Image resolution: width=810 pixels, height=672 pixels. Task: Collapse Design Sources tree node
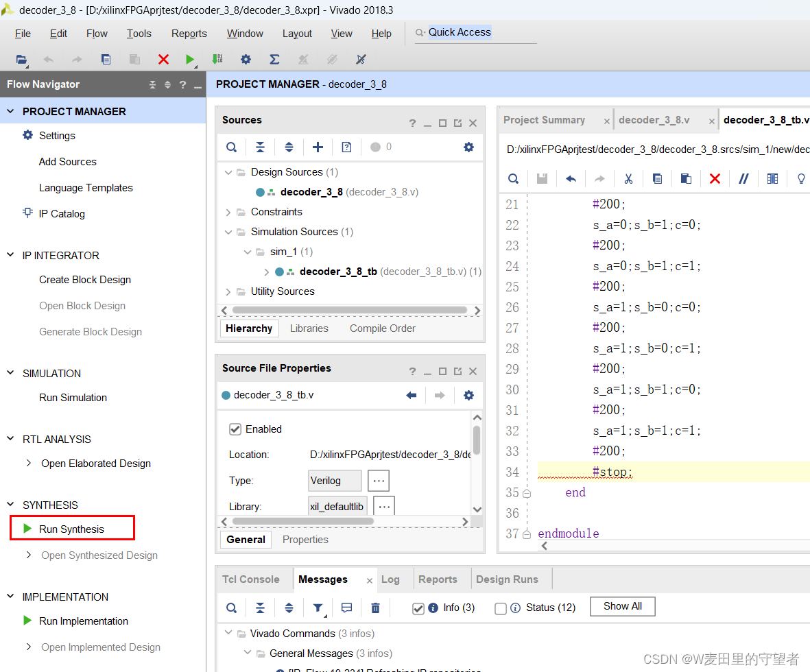(x=228, y=172)
